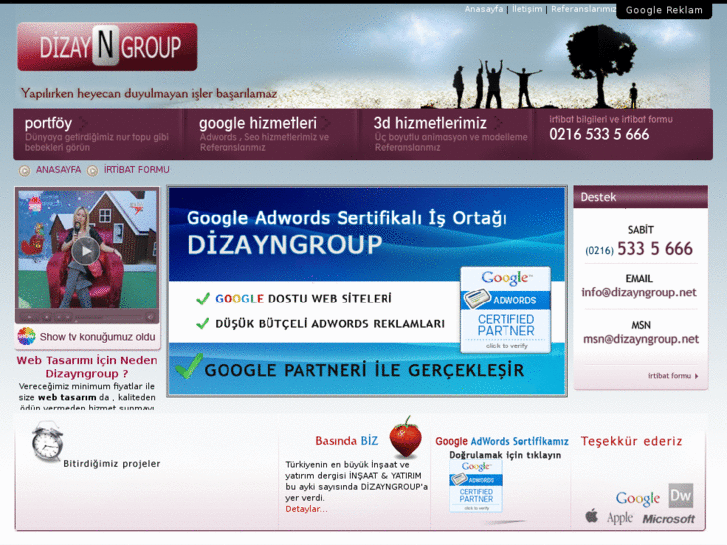
Task: Open the portföy menu
Action: click(x=48, y=123)
